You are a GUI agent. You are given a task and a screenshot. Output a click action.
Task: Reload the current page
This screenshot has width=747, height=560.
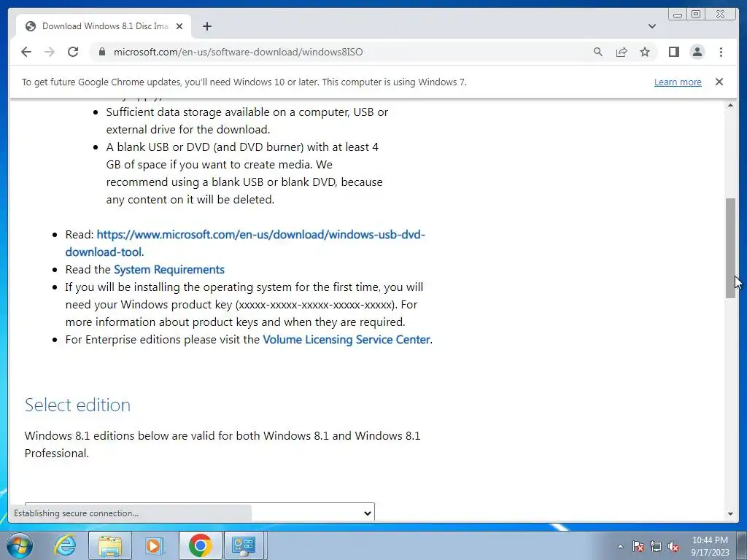[x=73, y=52]
